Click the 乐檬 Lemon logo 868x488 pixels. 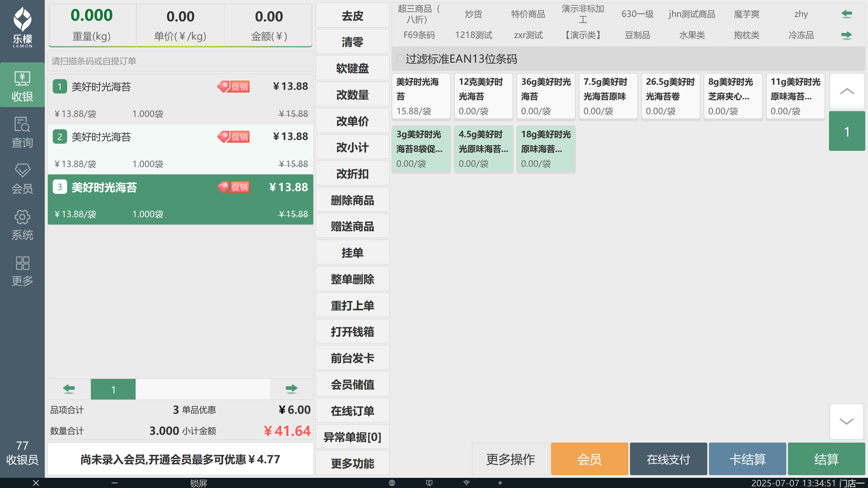[x=22, y=28]
